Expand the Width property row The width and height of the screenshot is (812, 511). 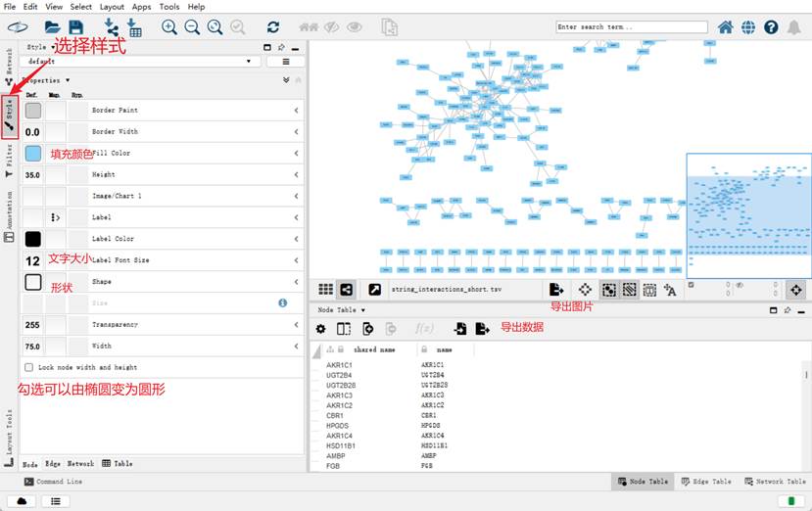[296, 346]
